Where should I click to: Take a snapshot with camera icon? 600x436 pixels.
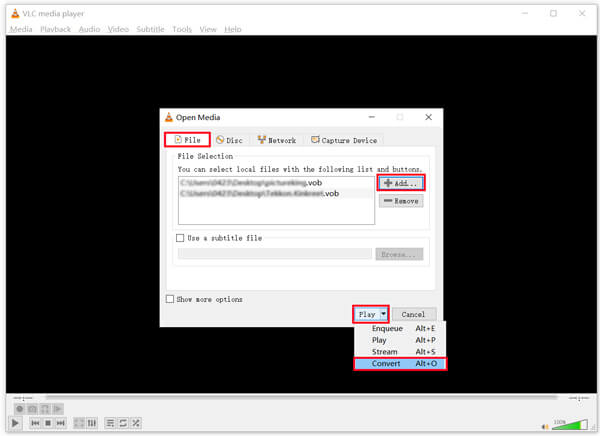click(x=32, y=409)
